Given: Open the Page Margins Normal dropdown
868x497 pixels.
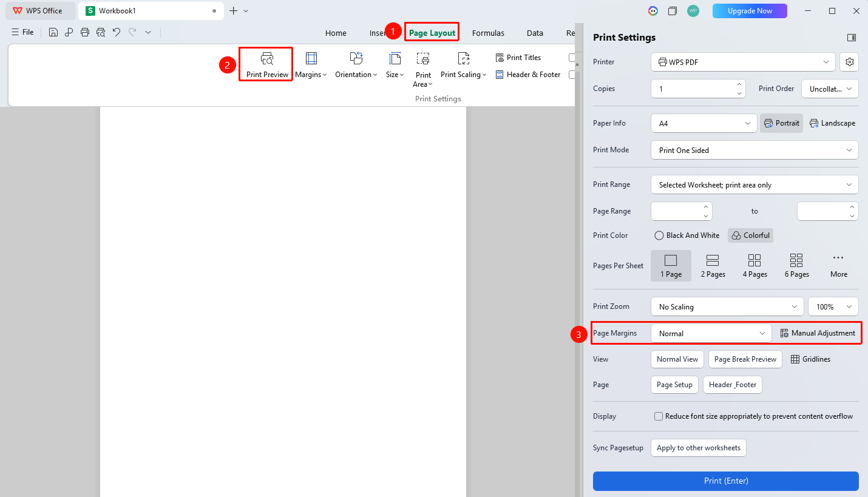Looking at the screenshot, I should [711, 333].
